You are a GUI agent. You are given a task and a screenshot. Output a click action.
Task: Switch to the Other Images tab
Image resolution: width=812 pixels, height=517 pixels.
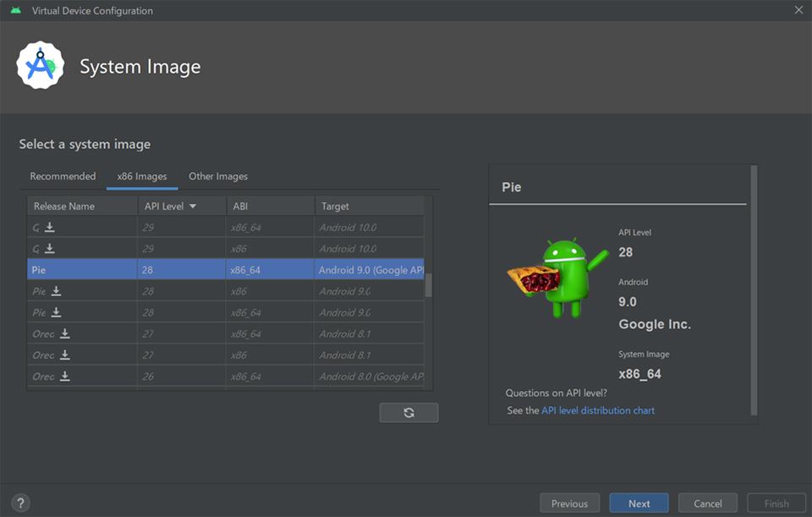tap(218, 176)
